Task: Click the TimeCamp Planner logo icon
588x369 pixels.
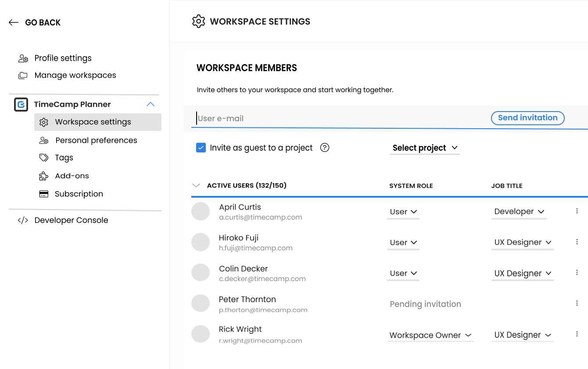Action: coord(21,105)
